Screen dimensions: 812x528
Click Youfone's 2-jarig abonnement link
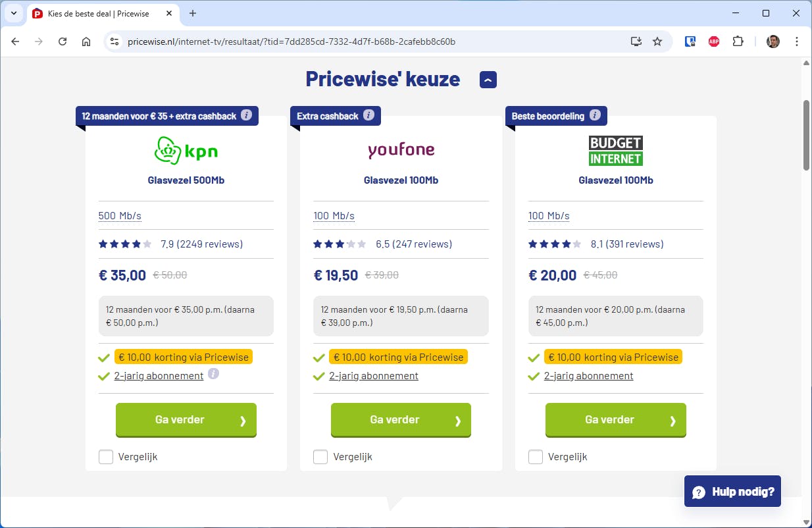pyautogui.click(x=374, y=376)
